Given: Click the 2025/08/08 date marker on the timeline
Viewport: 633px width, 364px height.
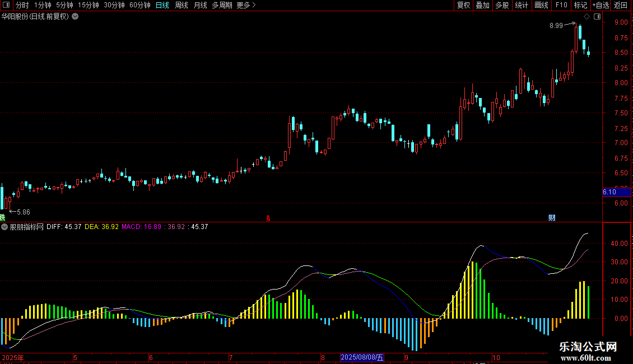Looking at the screenshot, I should 362,357.
